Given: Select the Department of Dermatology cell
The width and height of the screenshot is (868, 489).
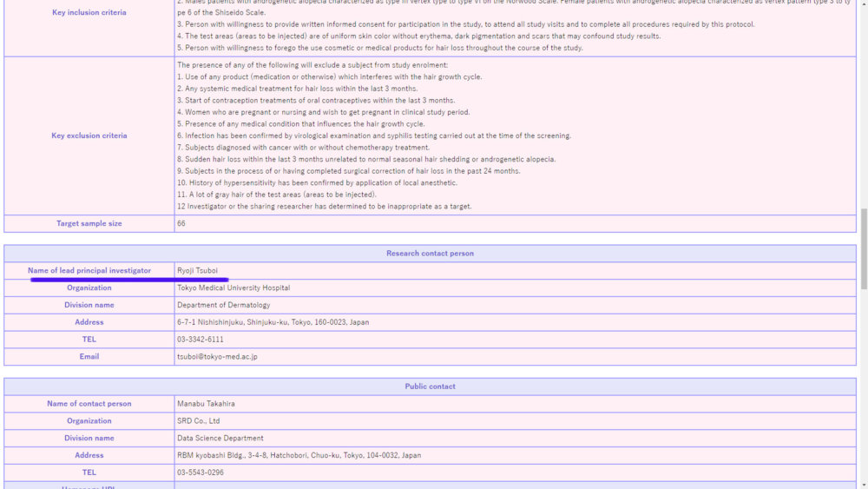Looking at the screenshot, I should [223, 305].
